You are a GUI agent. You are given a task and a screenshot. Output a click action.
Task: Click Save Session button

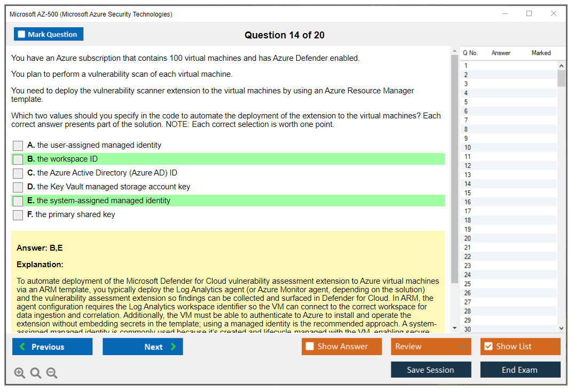[430, 370]
